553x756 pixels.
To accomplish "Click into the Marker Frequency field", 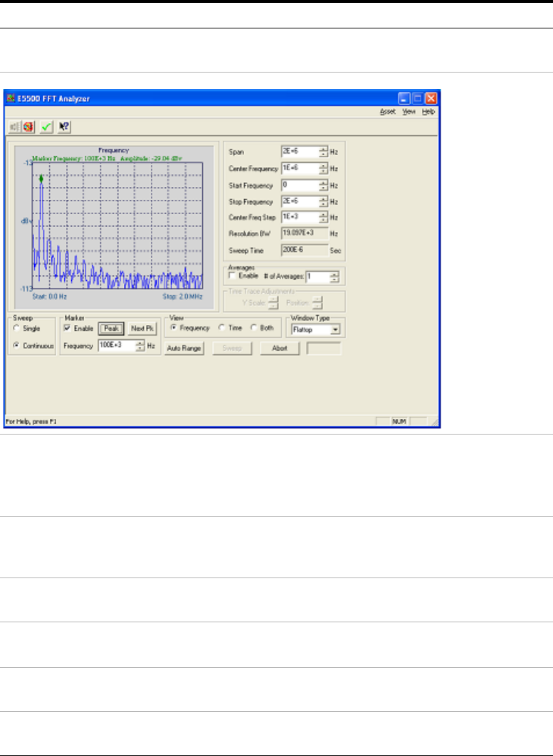I will point(116,346).
